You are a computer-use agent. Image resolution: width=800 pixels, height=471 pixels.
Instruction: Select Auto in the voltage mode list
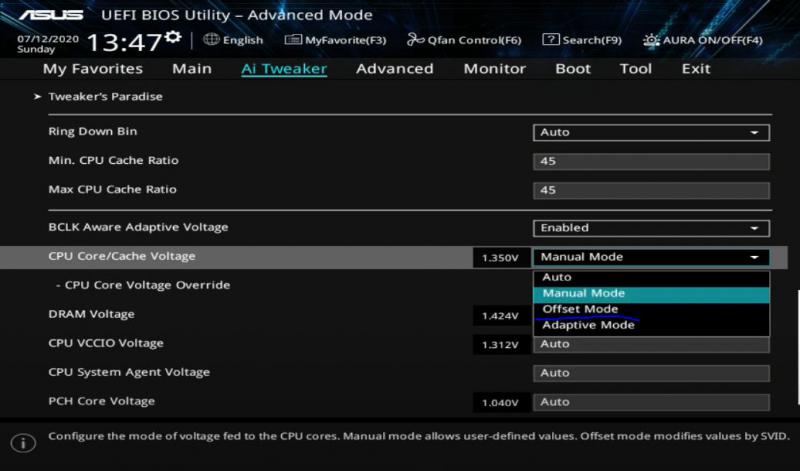coord(557,277)
